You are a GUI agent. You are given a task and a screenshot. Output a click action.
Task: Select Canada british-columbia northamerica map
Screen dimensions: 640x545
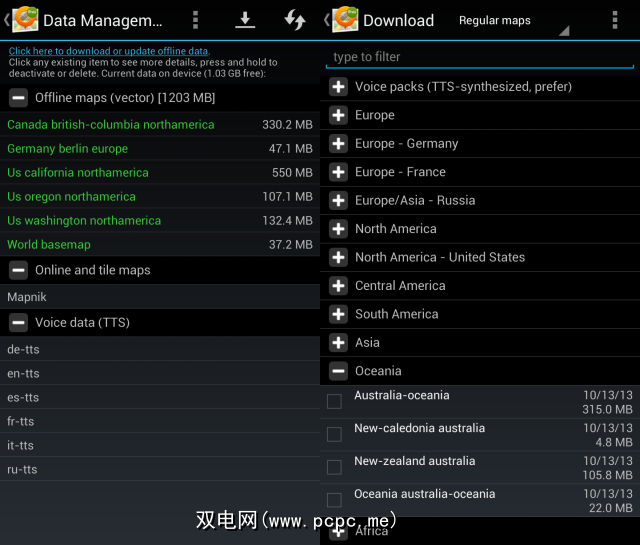click(x=160, y=125)
